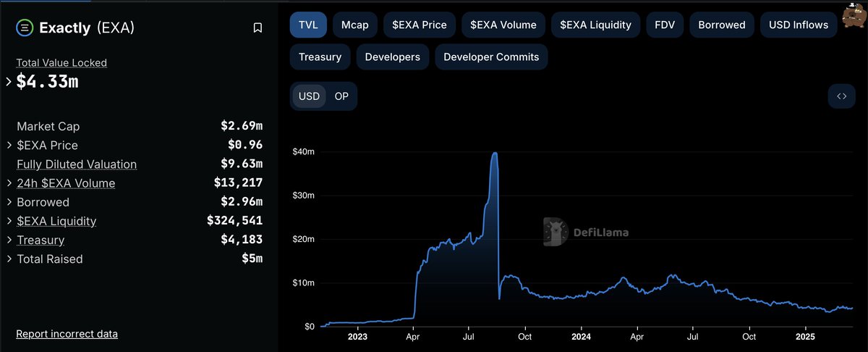
Task: Click the Fully Diluted Valuation label
Action: (x=77, y=164)
